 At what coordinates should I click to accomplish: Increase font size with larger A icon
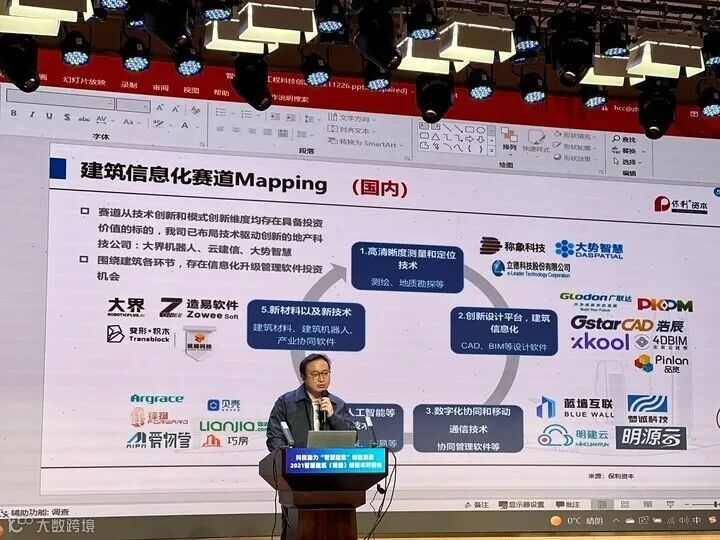point(159,107)
